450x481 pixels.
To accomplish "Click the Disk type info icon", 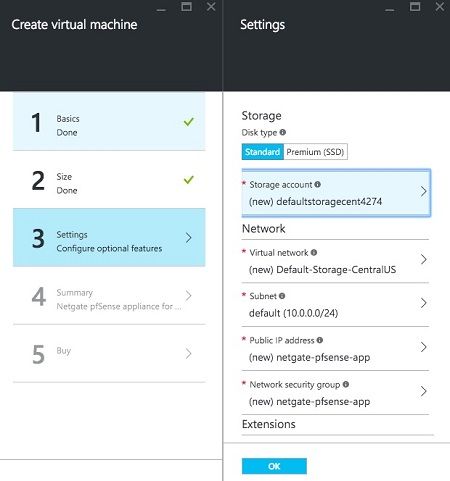I will pyautogui.click(x=283, y=132).
